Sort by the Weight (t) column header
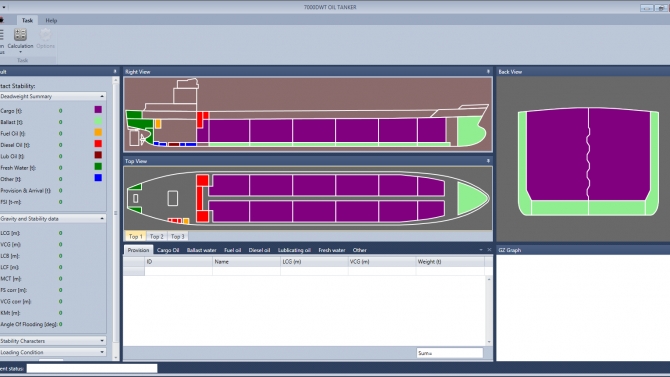Screen dimensions: 670x377 450,262
